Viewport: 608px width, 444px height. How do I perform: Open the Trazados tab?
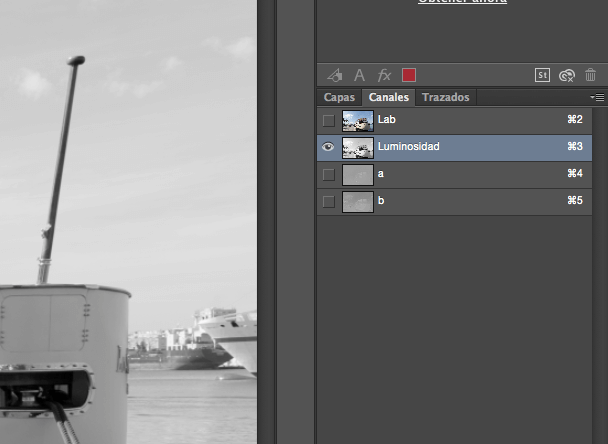(446, 97)
